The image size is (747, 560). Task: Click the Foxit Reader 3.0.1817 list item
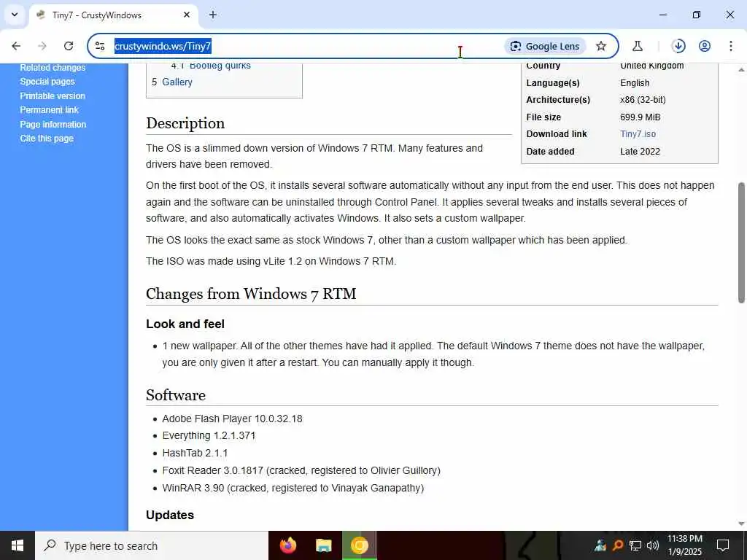coord(301,470)
